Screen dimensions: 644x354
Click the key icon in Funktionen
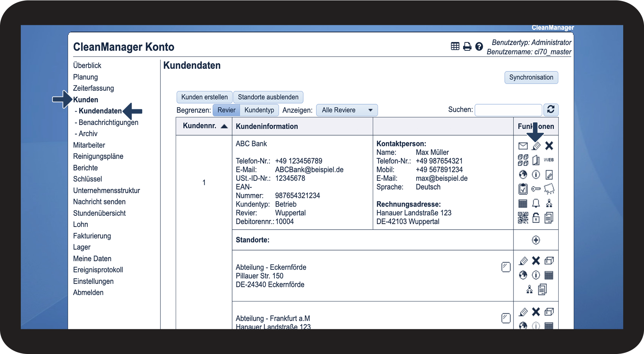click(x=536, y=189)
